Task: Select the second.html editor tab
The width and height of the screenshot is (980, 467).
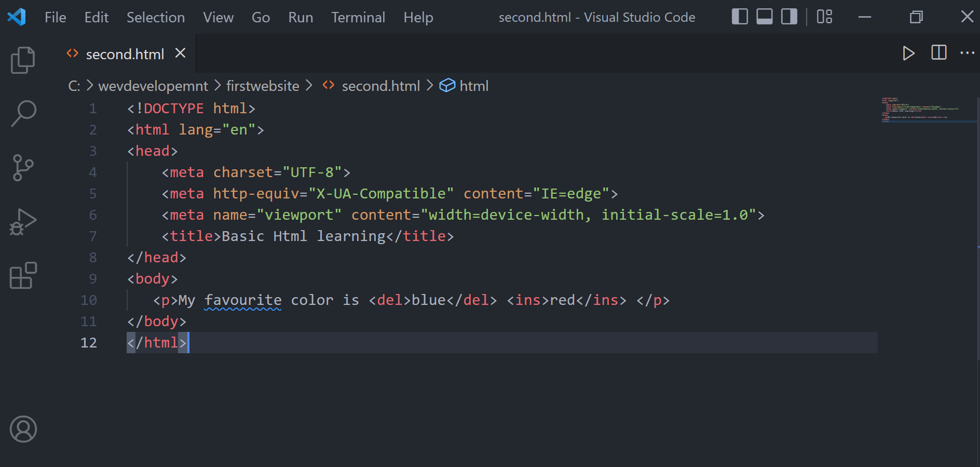Action: (x=125, y=54)
